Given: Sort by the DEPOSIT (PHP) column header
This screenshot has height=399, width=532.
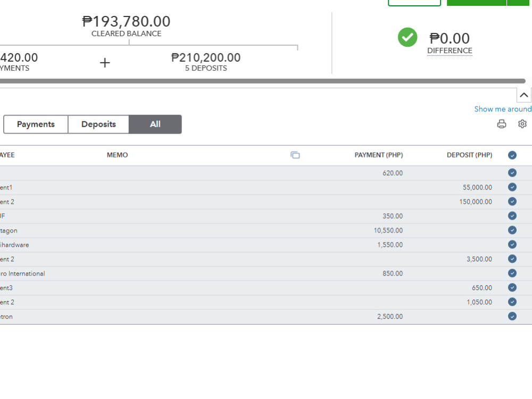Looking at the screenshot, I should click(x=469, y=155).
